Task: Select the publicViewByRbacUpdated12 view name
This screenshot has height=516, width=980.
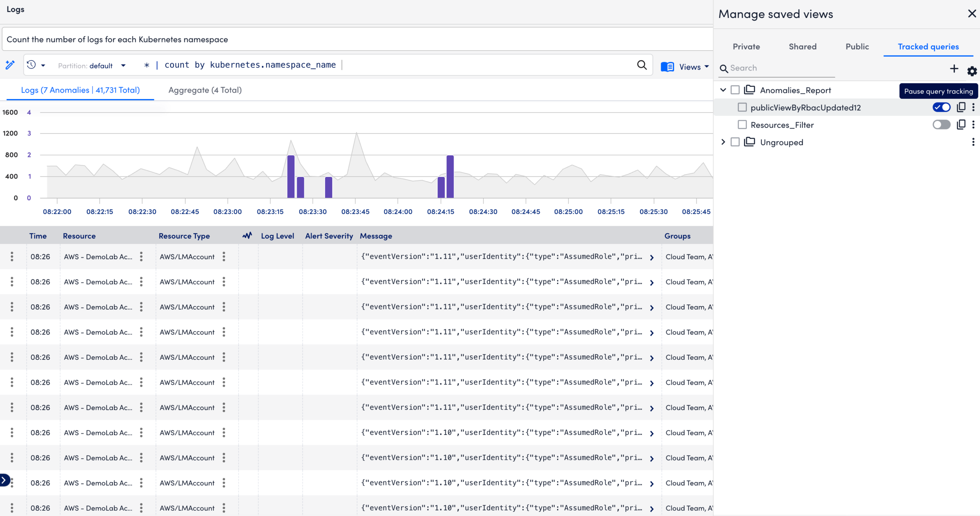Action: (805, 108)
